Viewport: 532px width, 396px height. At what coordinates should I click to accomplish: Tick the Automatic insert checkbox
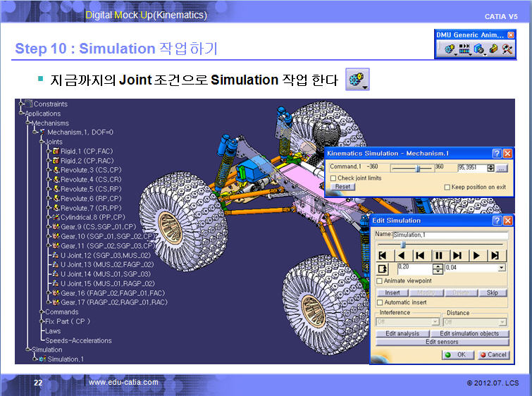point(380,302)
